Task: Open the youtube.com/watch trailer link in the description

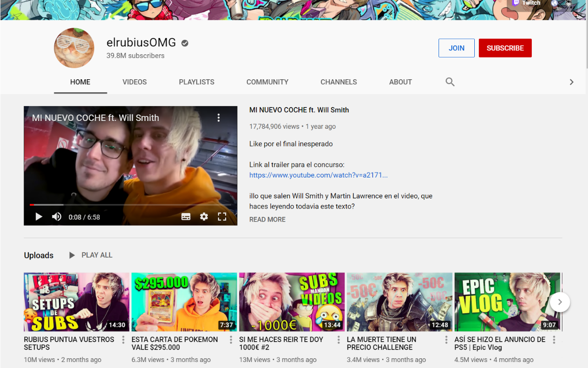Action: [x=318, y=175]
